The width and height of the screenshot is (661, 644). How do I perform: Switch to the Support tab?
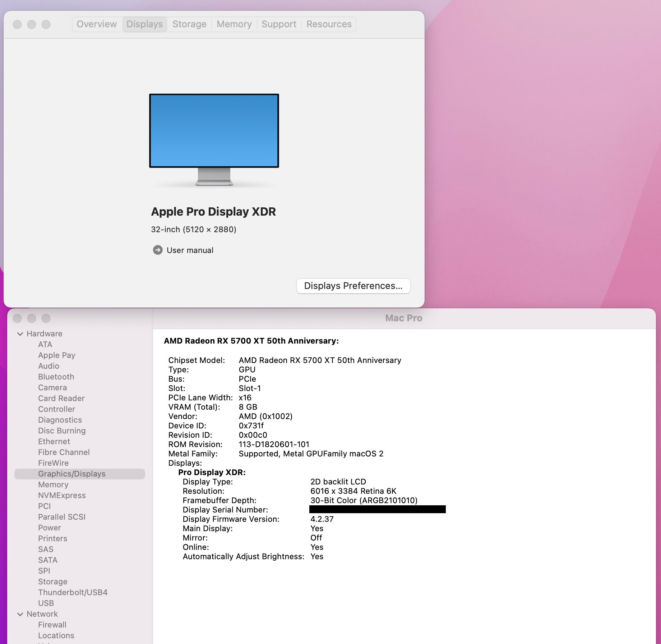tap(279, 24)
